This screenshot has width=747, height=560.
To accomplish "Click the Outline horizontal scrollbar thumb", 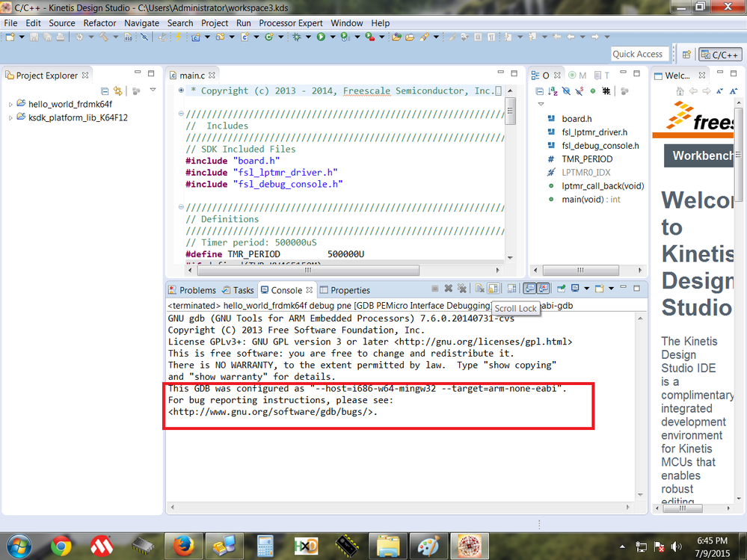I will (580, 270).
